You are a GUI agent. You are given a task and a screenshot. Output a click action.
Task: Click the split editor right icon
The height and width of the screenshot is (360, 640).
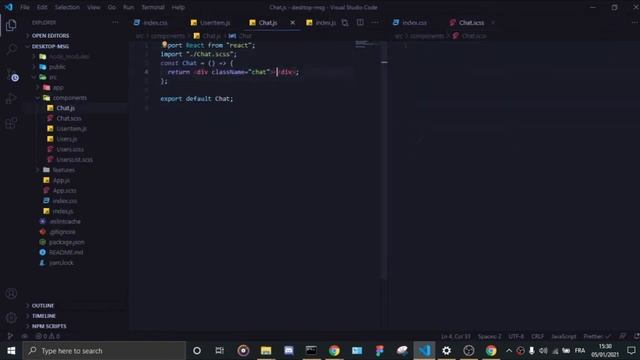(x=360, y=22)
